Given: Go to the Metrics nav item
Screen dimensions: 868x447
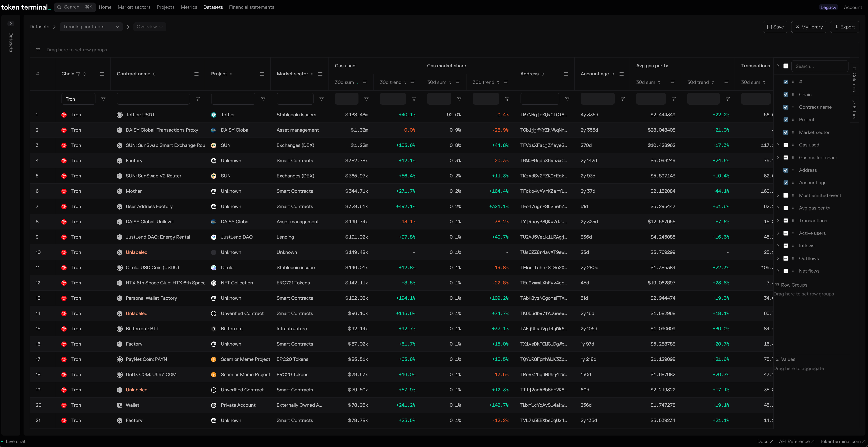Looking at the screenshot, I should (189, 7).
